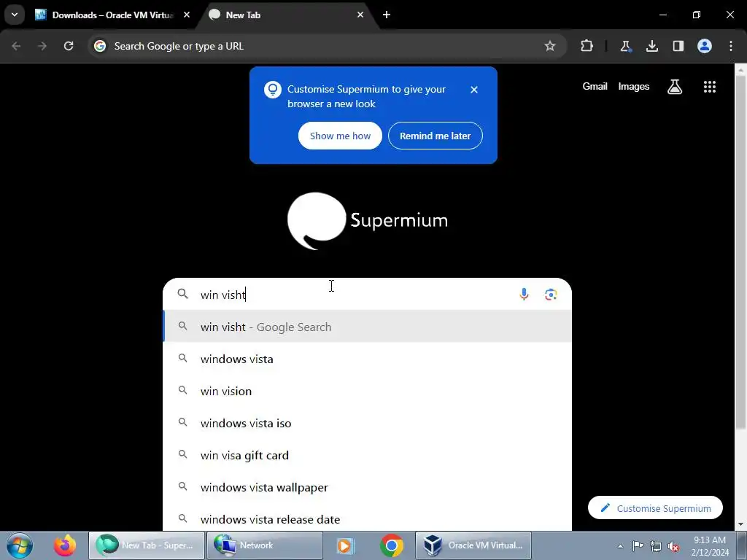Dismiss the Customise Supermium popup

(x=473, y=90)
